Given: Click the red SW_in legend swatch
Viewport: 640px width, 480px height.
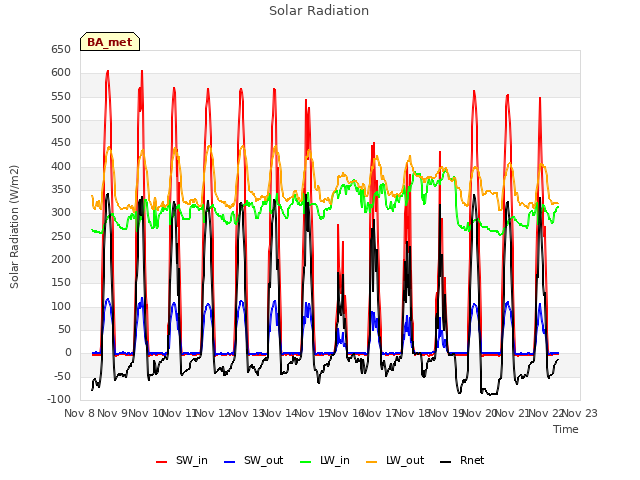Looking at the screenshot, I should (162, 462).
